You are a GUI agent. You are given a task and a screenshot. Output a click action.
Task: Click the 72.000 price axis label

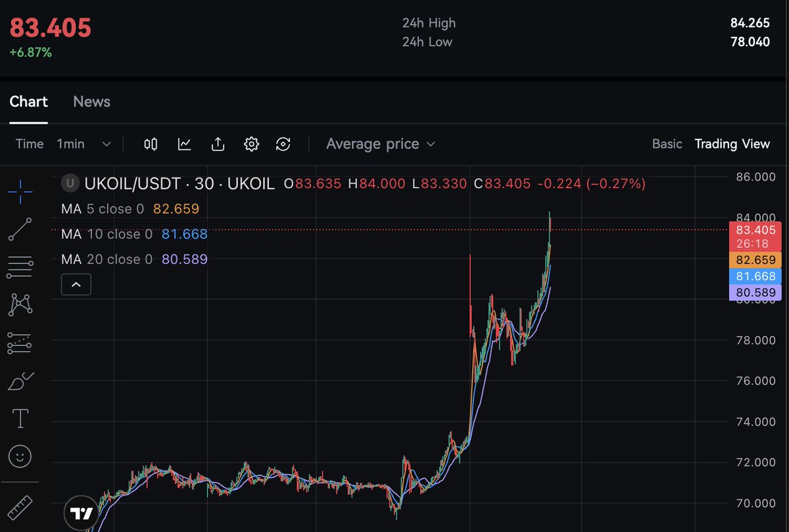pyautogui.click(x=757, y=462)
